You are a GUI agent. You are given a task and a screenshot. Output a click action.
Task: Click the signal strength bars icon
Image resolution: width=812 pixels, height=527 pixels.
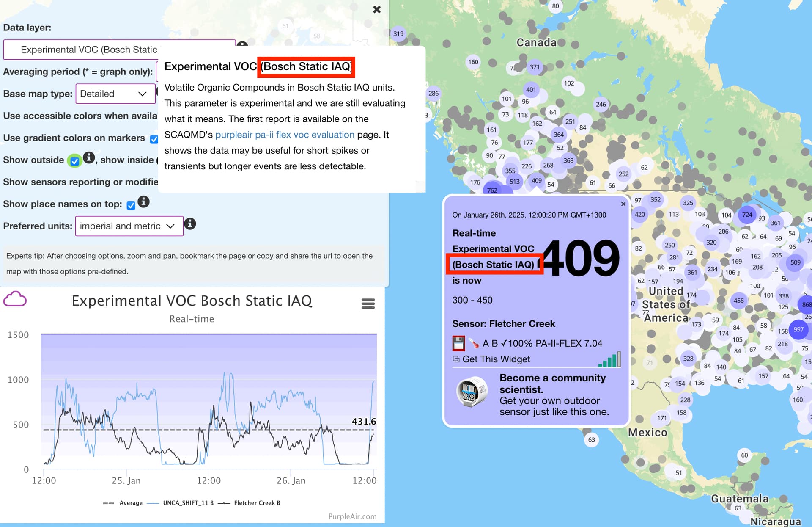pyautogui.click(x=609, y=359)
